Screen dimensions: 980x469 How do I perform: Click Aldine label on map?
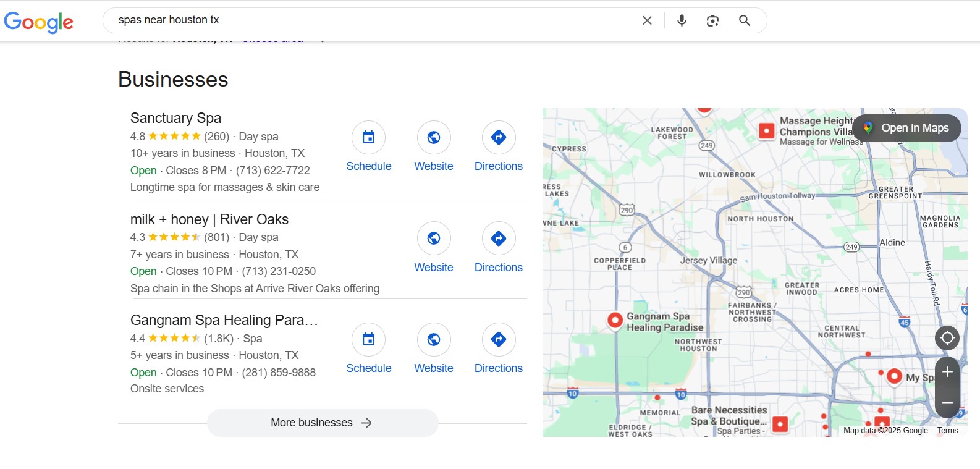pyautogui.click(x=892, y=242)
